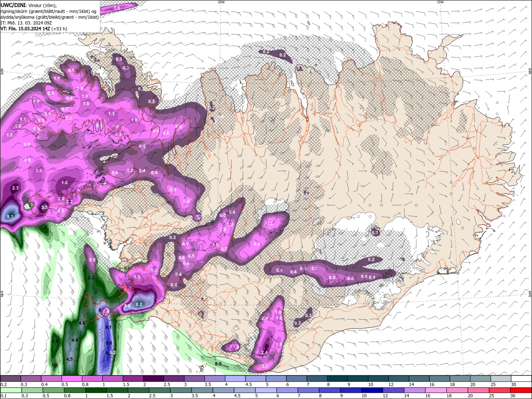Screen dimensions: 532x399
Task: Click the 'slydda/snjókoma' legend description line
Action: [49, 17]
